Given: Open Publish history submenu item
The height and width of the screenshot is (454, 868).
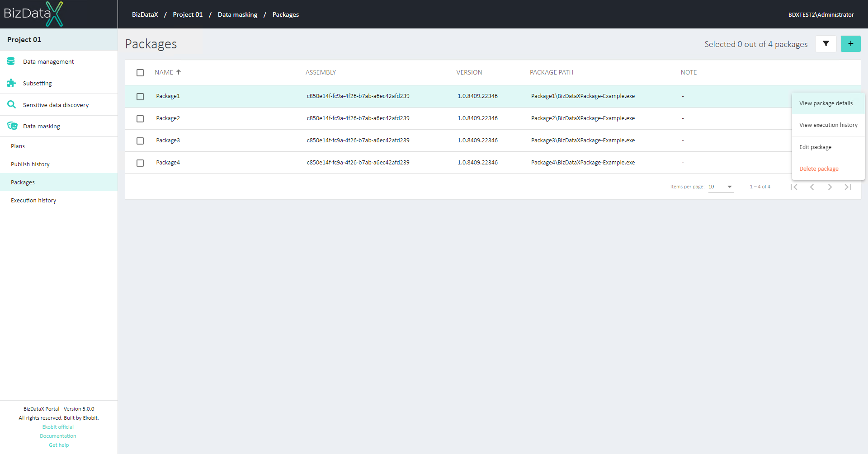Looking at the screenshot, I should 59,164.
